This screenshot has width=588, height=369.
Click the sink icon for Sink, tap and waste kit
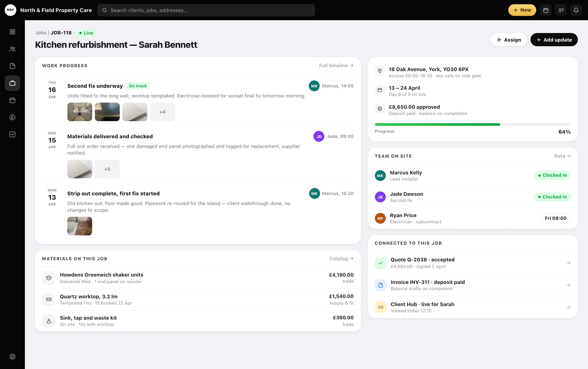click(x=49, y=321)
